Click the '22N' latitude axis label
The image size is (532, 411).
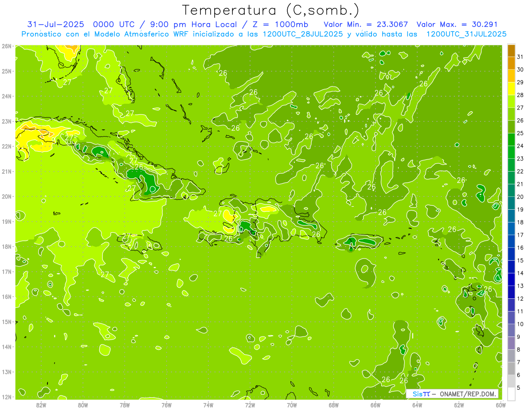tap(6, 146)
